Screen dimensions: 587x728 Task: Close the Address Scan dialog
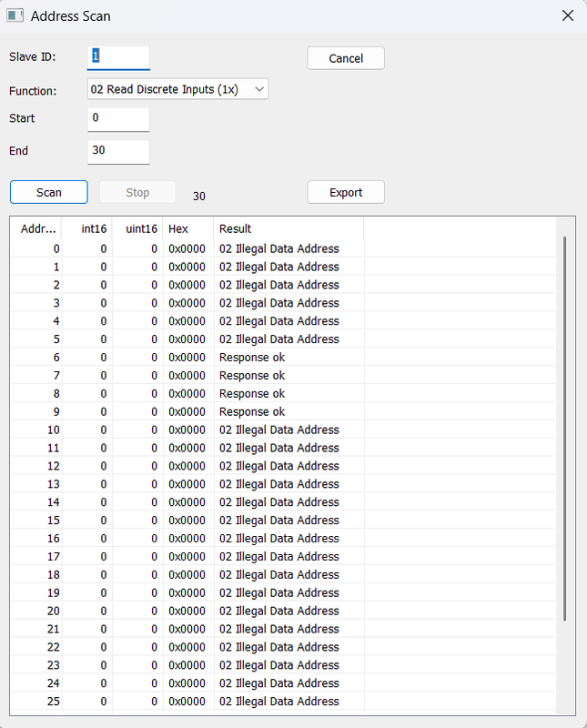[567, 16]
